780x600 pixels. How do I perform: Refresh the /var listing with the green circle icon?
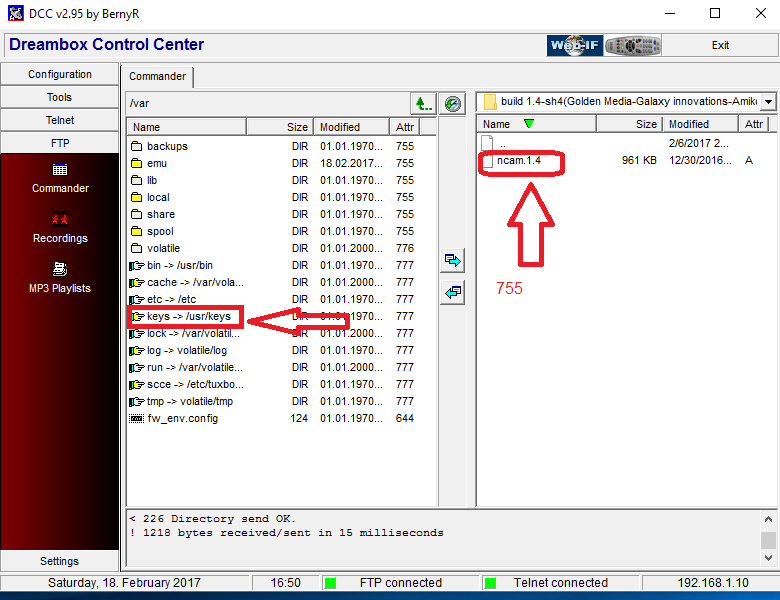452,103
